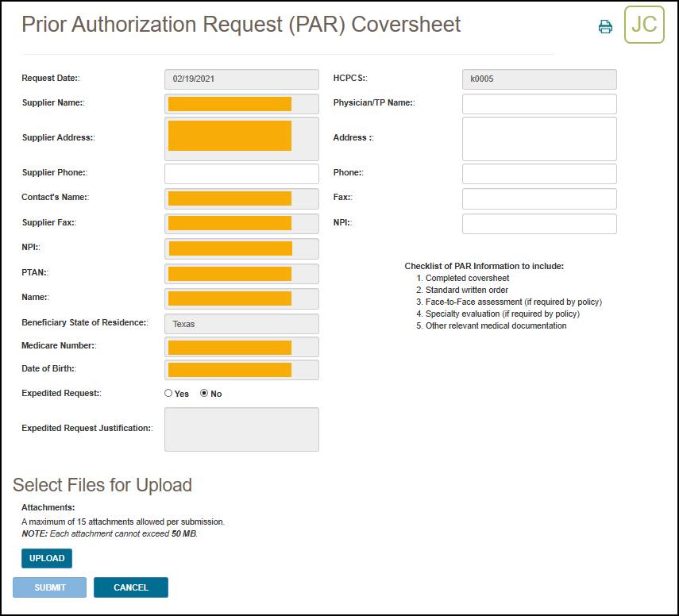This screenshot has width=679, height=616.
Task: Click the Supplier Phone input field
Action: (241, 173)
